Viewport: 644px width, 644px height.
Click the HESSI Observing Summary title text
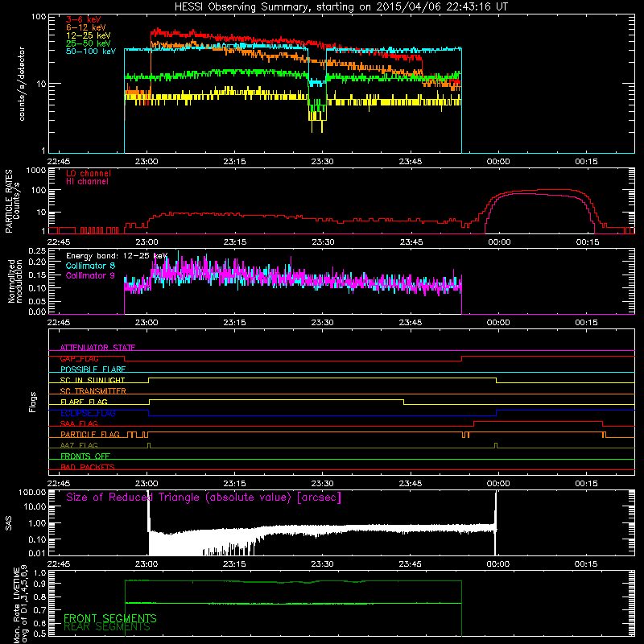coord(341,7)
